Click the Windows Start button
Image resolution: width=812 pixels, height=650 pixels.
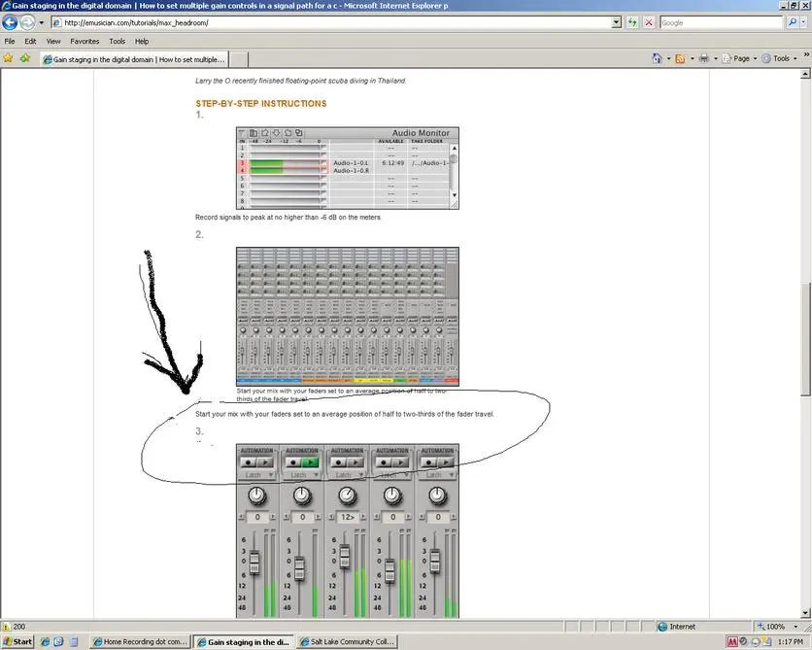tap(17, 641)
